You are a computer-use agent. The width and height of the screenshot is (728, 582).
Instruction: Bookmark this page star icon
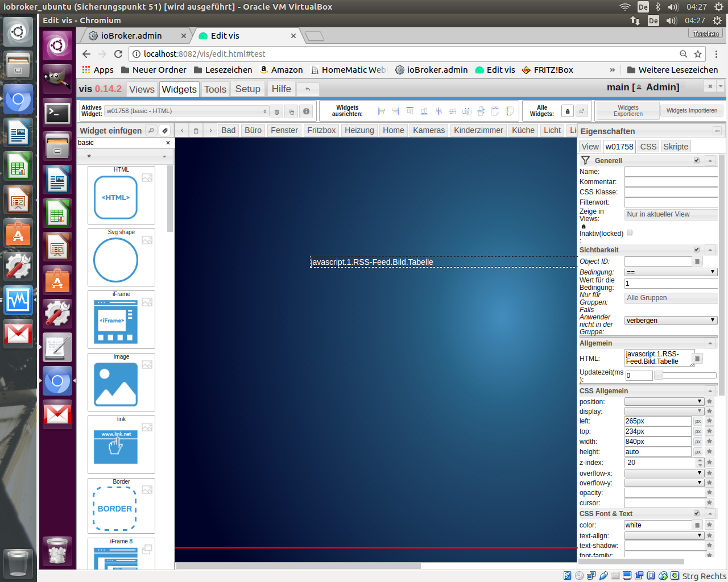pyautogui.click(x=698, y=54)
